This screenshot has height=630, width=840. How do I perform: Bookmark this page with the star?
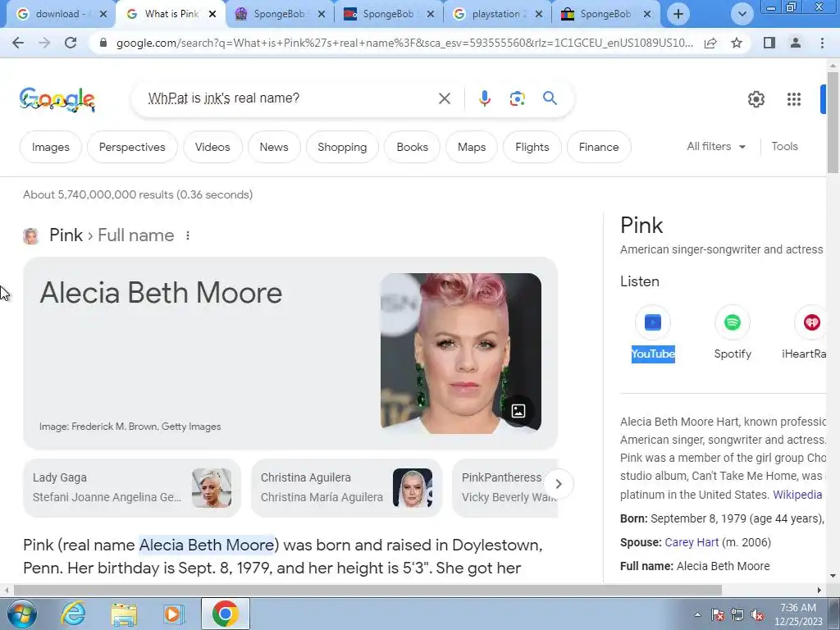click(x=737, y=43)
